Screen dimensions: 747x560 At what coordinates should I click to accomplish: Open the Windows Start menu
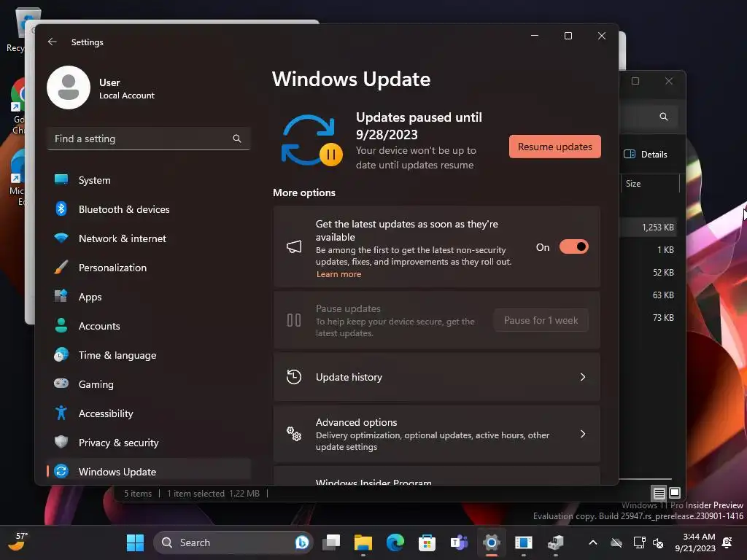(135, 542)
